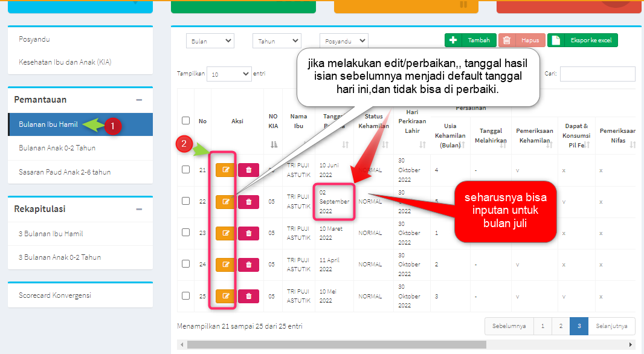
Task: Click inside the Cari search field
Action: (x=597, y=74)
